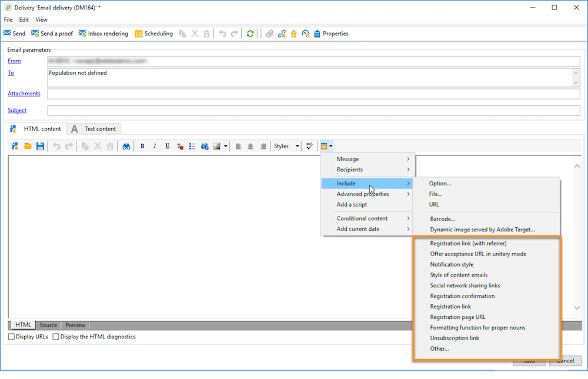Click the To link
This screenshot has height=379, width=588.
[11, 73]
